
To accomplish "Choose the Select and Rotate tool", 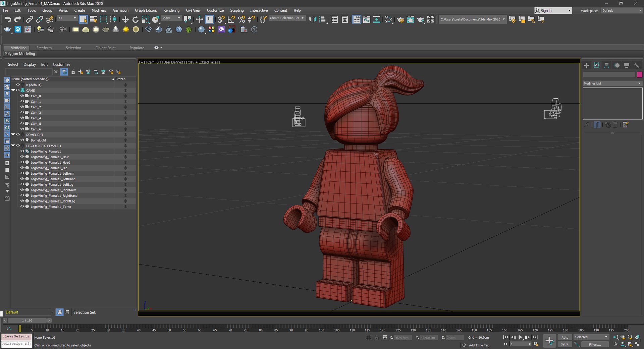I will (135, 19).
